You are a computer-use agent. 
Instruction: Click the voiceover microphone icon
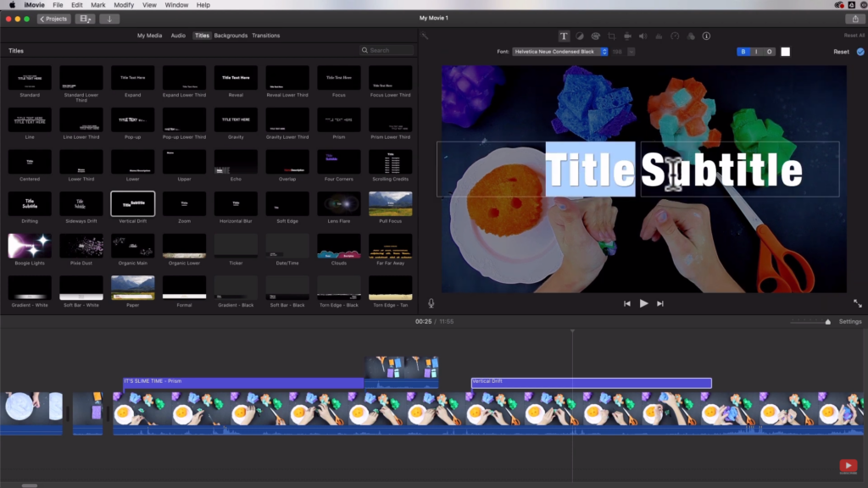pos(431,303)
